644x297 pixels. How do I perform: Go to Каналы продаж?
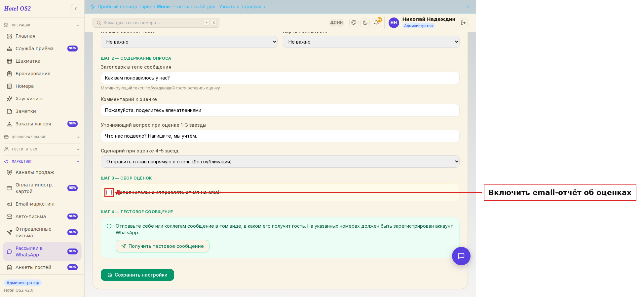pyautogui.click(x=42, y=172)
